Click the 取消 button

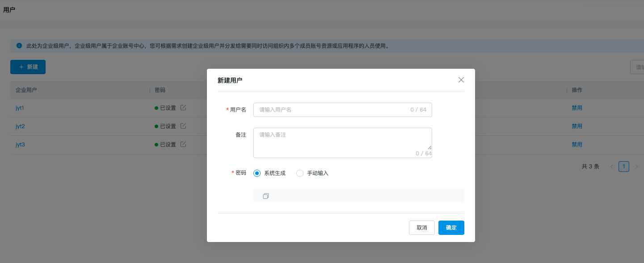click(x=421, y=228)
